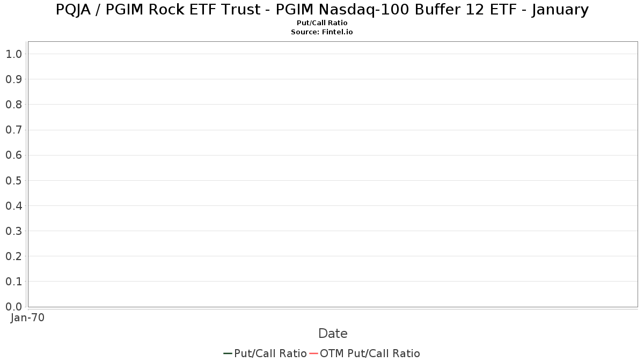Click the 0.6 y-axis label
The width and height of the screenshot is (644, 362).
tap(13, 155)
